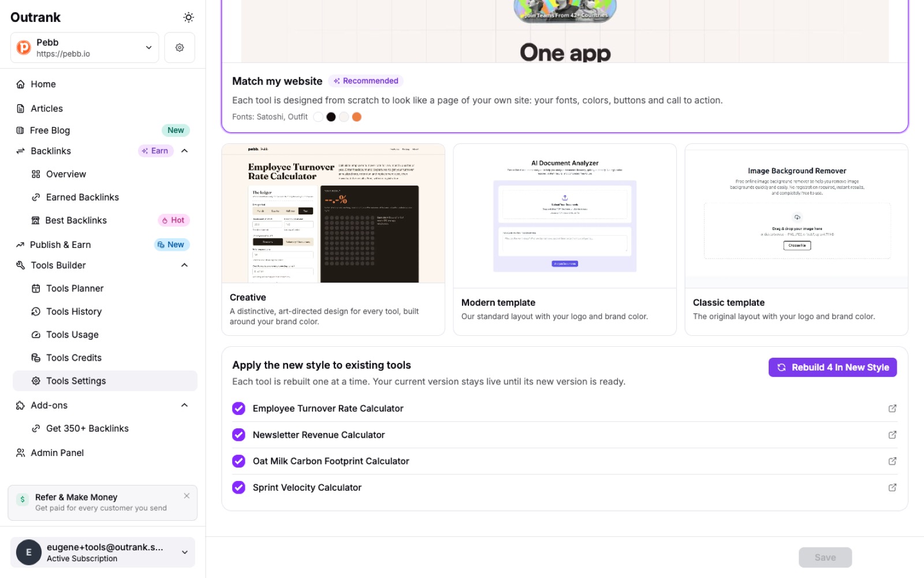Screen dimensions: 924x578
Task: Uncheck Employee Turnover Rate Calculator
Action: point(239,409)
